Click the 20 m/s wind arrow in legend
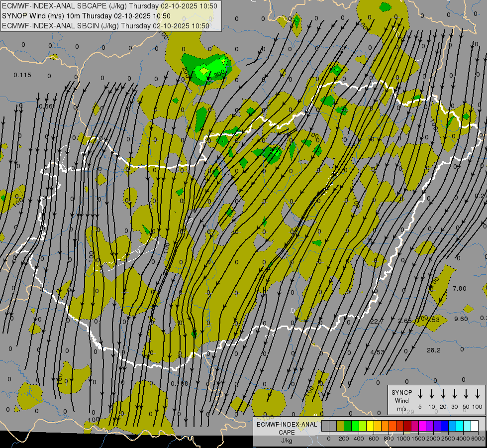This screenshot has height=448, width=487. 443,394
